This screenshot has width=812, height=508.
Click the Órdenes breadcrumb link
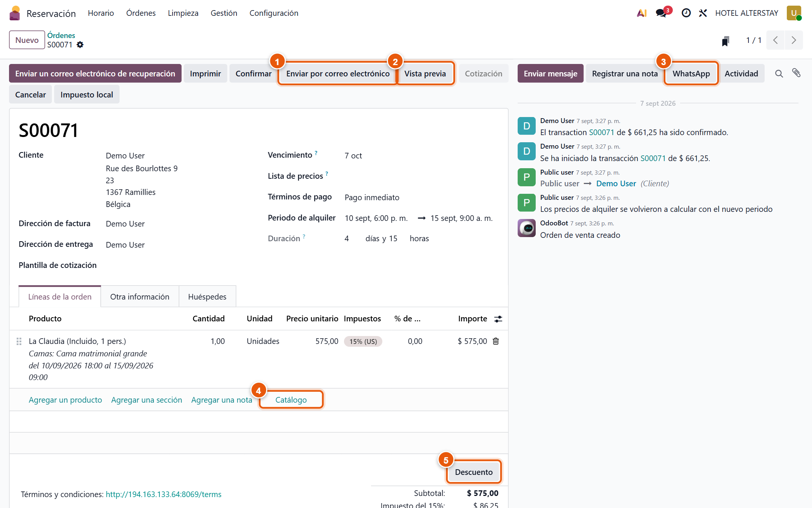pyautogui.click(x=61, y=35)
